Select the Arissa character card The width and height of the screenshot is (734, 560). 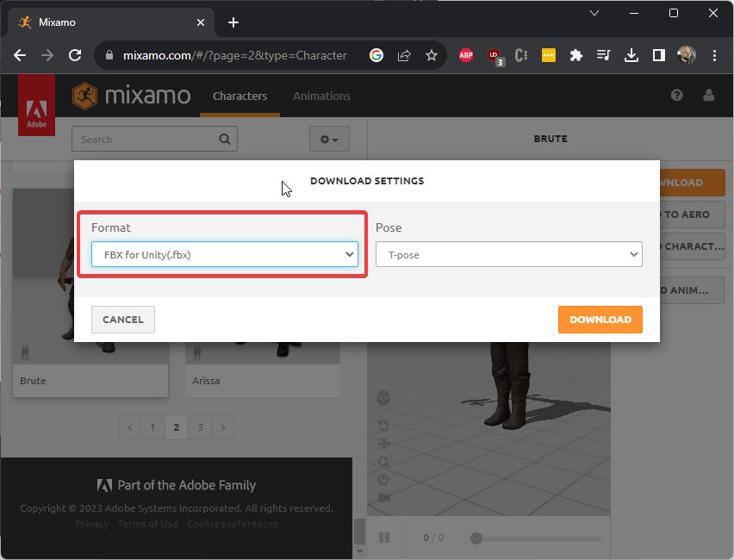[x=263, y=370]
